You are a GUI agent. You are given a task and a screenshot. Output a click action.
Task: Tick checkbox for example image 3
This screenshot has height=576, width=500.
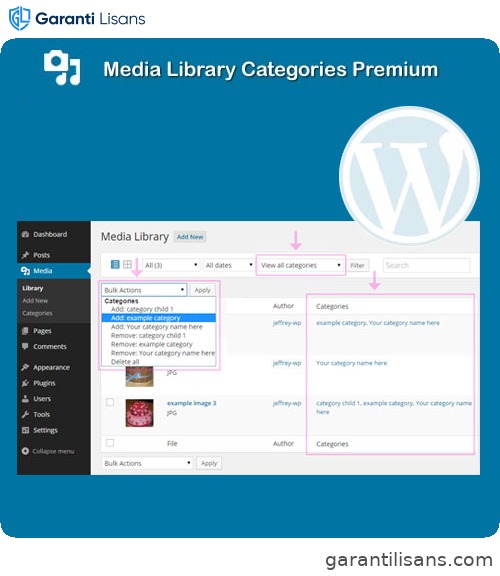[110, 402]
